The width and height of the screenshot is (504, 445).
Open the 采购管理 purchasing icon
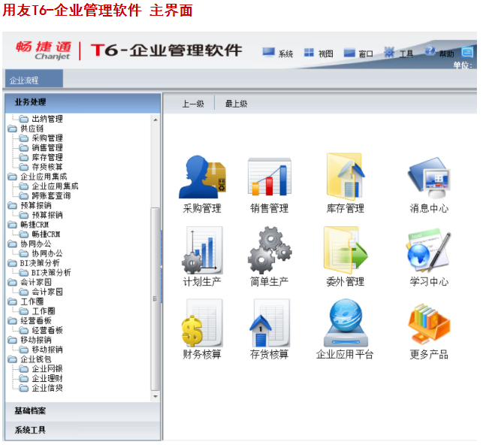pyautogui.click(x=202, y=177)
